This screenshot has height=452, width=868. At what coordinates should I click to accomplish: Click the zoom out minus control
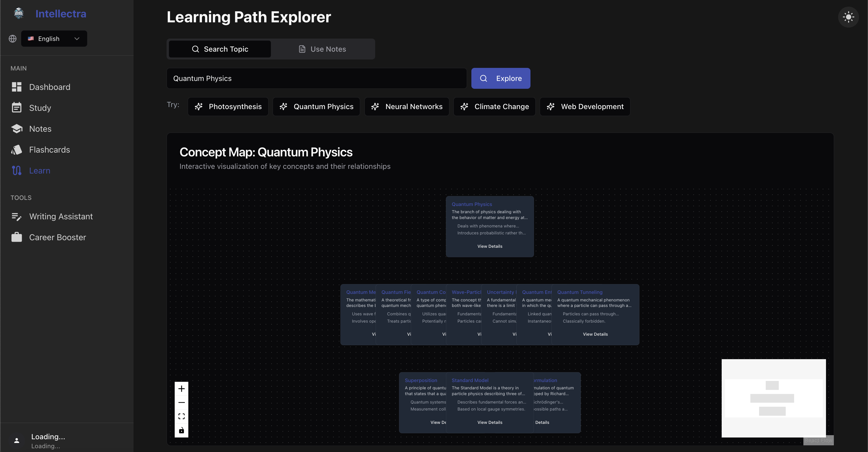coord(181,402)
